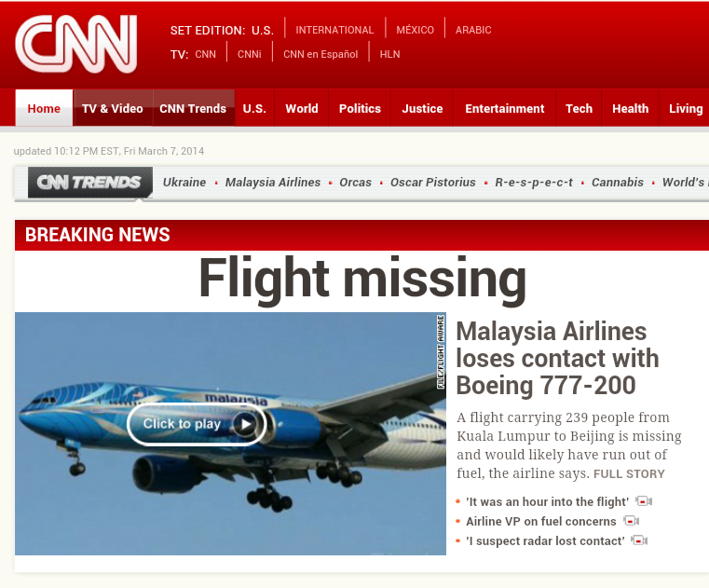The width and height of the screenshot is (709, 588).
Task: Select Malaysia Airlines trending topic
Action: coord(273,183)
